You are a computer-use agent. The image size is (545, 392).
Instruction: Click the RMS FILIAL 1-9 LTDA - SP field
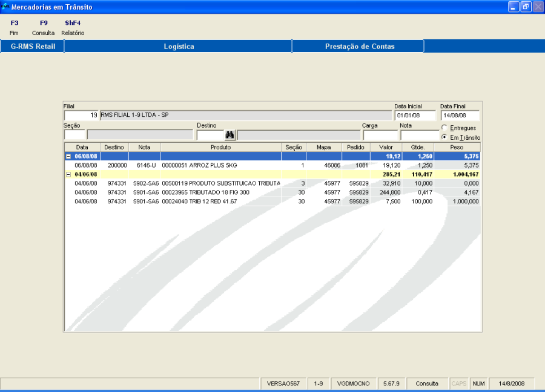(x=245, y=116)
